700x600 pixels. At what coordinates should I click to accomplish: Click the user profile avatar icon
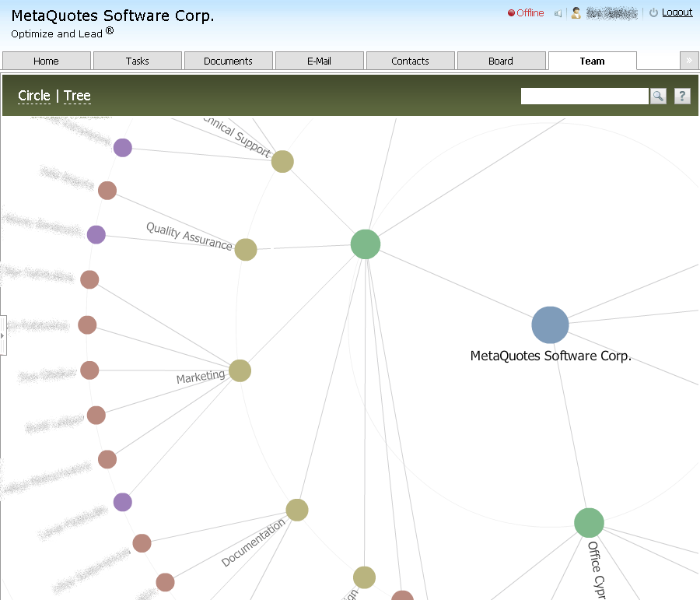pyautogui.click(x=576, y=13)
